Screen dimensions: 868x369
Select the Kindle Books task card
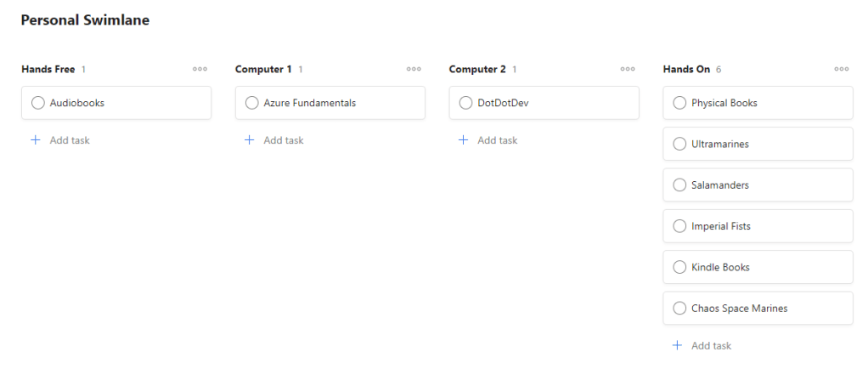tap(764, 267)
